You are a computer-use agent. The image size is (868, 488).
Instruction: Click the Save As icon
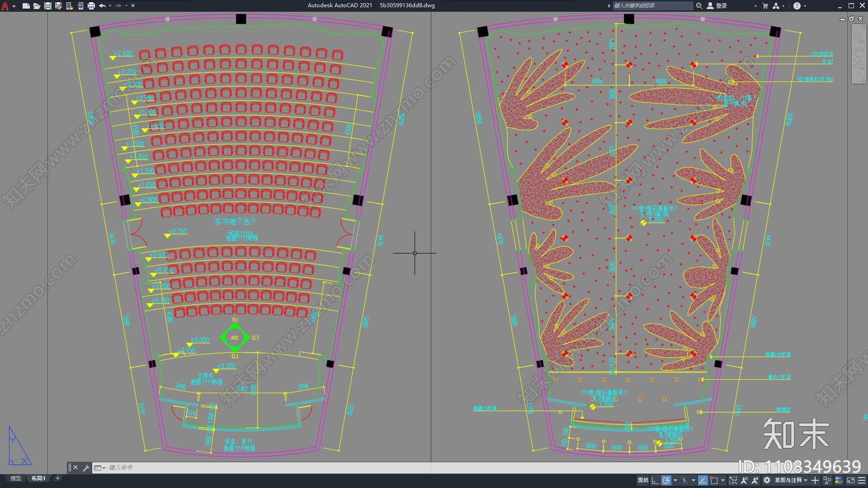coord(58,5)
